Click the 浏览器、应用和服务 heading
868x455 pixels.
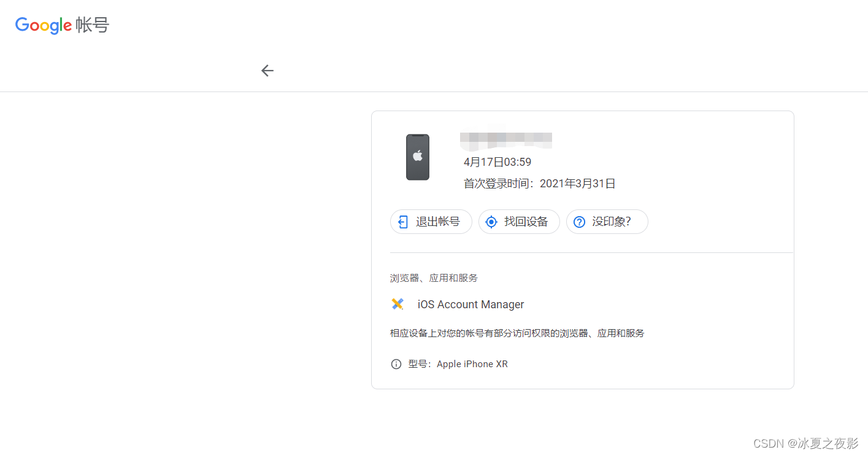pos(434,278)
